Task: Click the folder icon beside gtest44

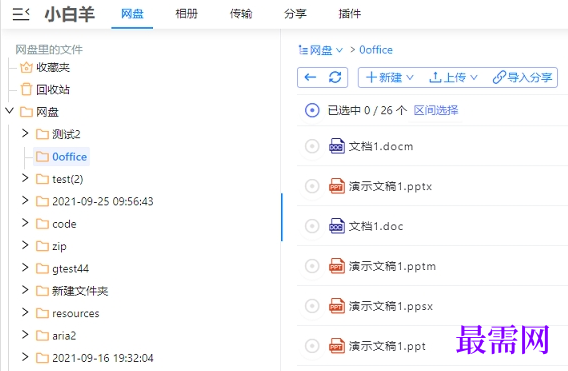Action: point(42,269)
